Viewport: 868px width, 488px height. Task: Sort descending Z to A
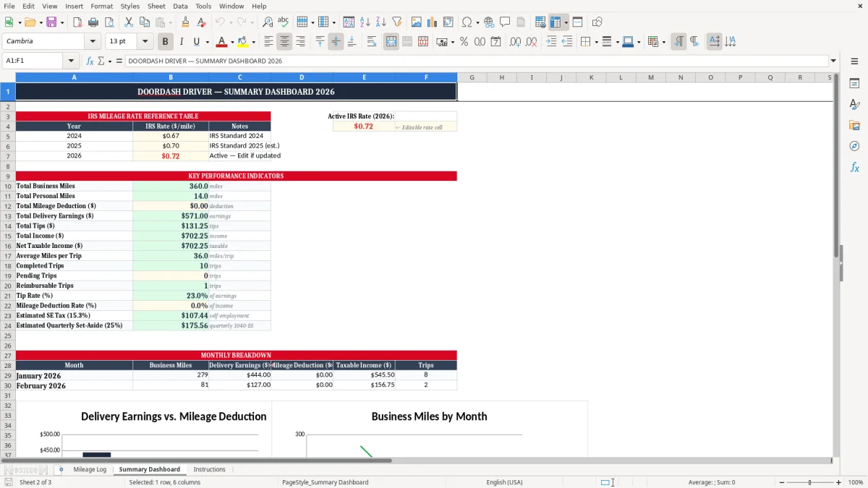[380, 22]
